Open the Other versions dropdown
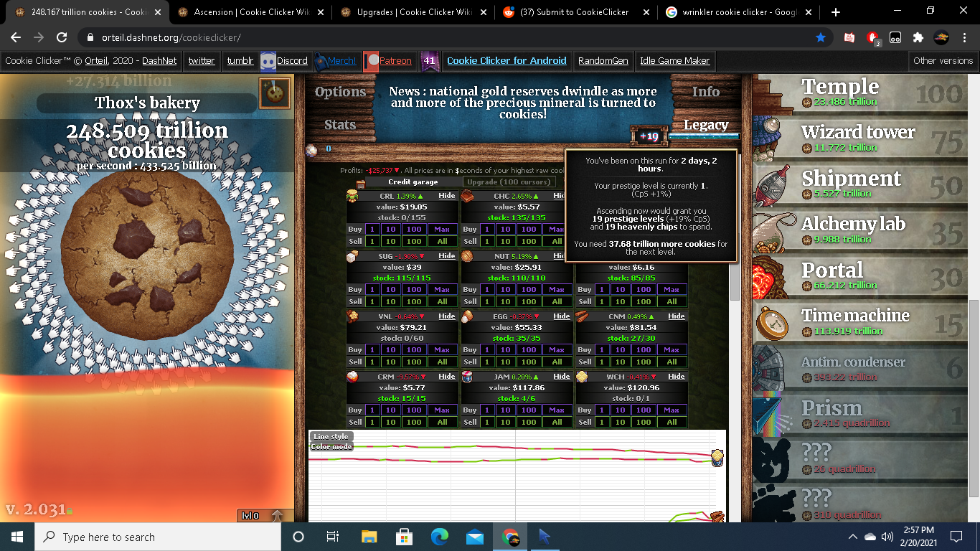The width and height of the screenshot is (980, 551). pyautogui.click(x=943, y=61)
